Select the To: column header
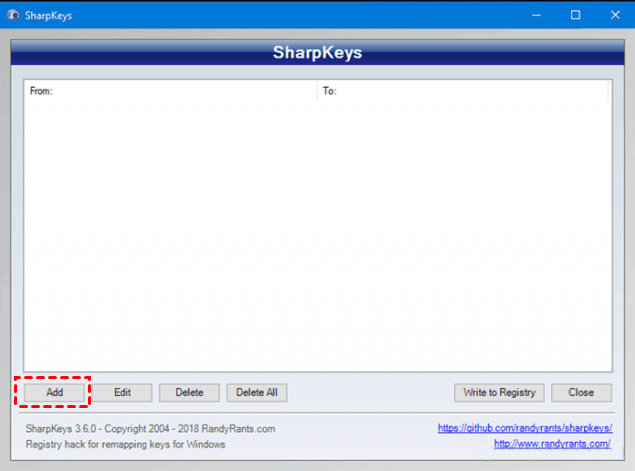The width and height of the screenshot is (635, 471). pos(463,91)
